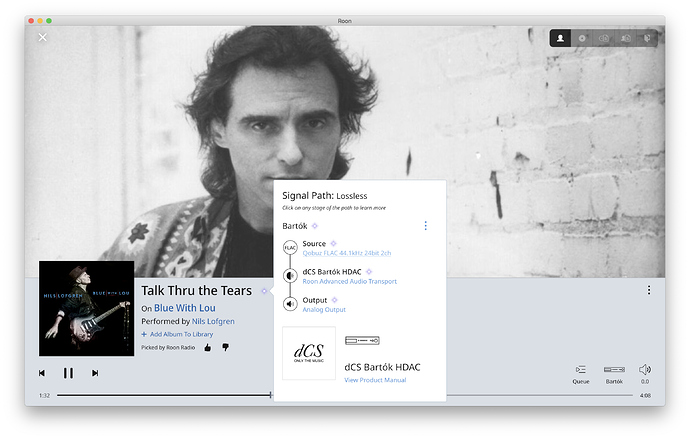The width and height of the screenshot is (690, 439).
Task: Select the last icon in the display mode bar
Action: [647, 38]
